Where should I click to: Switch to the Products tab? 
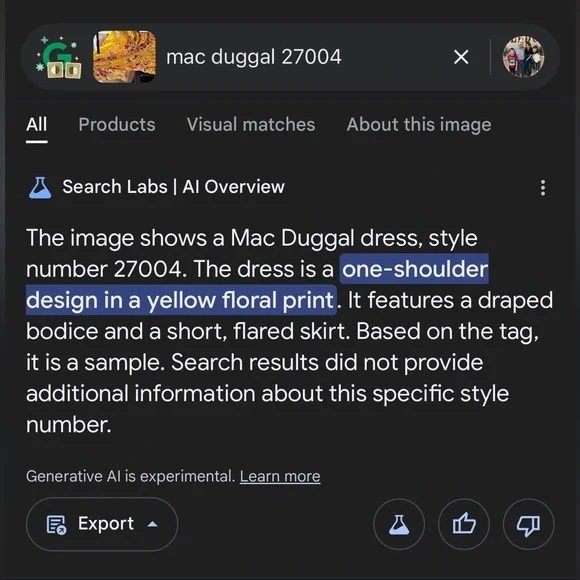117,125
